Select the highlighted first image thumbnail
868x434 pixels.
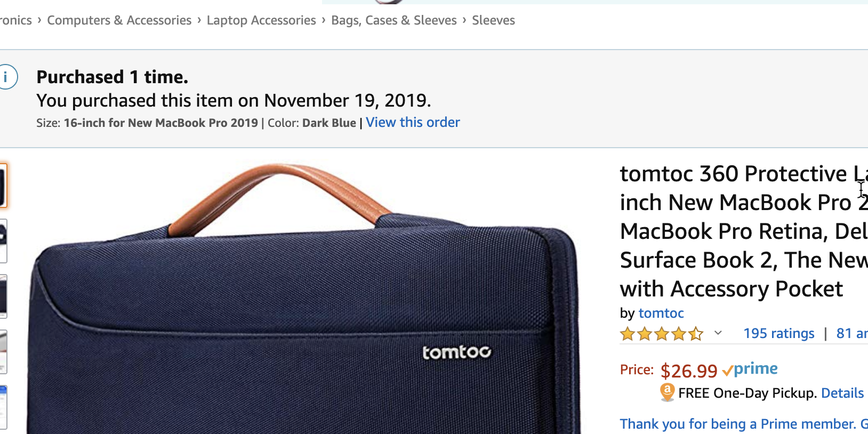[3, 186]
